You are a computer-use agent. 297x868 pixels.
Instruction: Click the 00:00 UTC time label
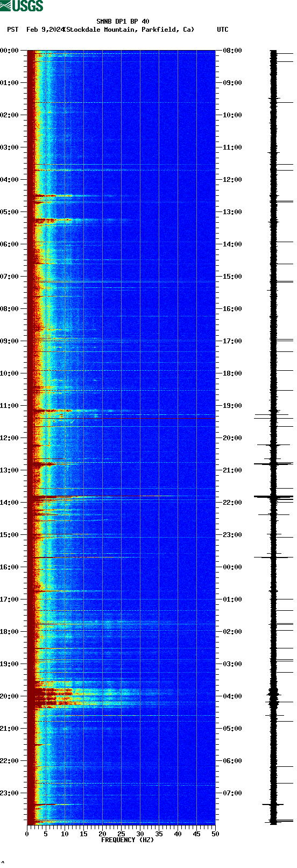point(232,567)
